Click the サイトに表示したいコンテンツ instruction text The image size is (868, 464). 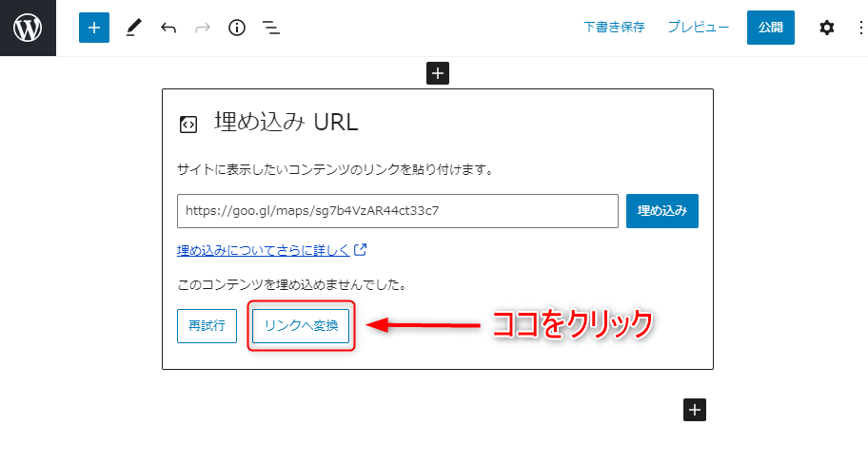click(x=335, y=170)
